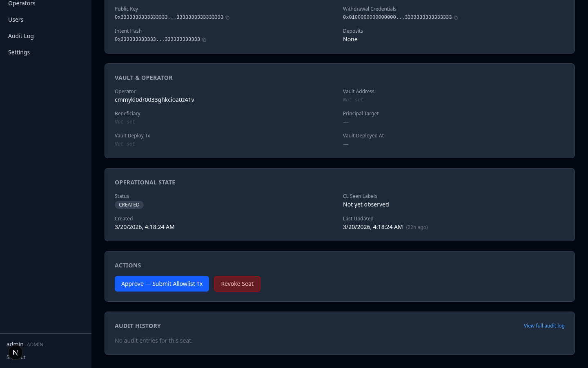
Task: Copy the Intent Hash value
Action: click(x=204, y=39)
